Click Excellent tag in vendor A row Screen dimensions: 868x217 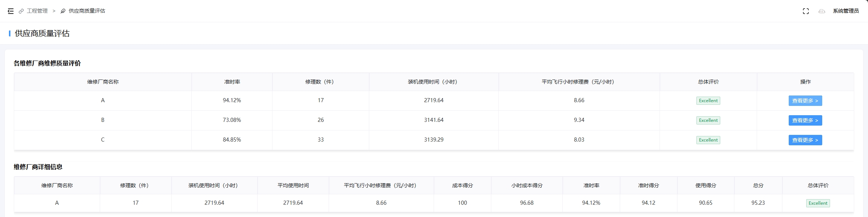pyautogui.click(x=708, y=101)
